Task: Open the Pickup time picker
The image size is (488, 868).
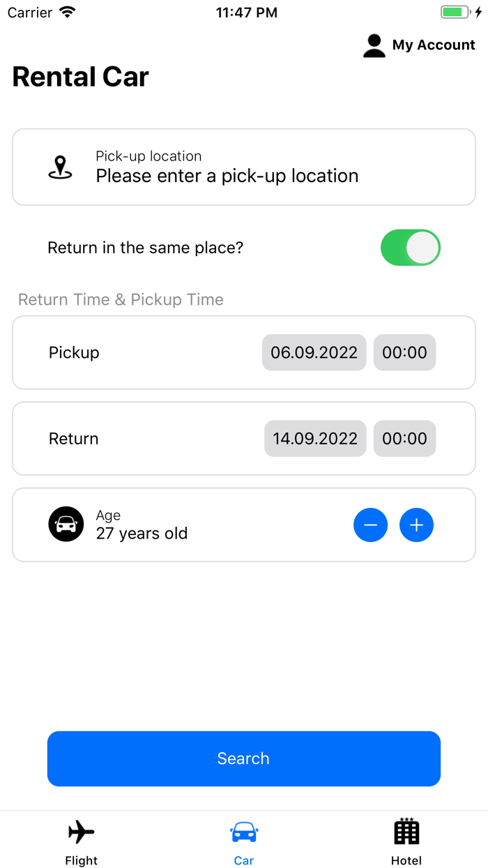Action: 404,352
